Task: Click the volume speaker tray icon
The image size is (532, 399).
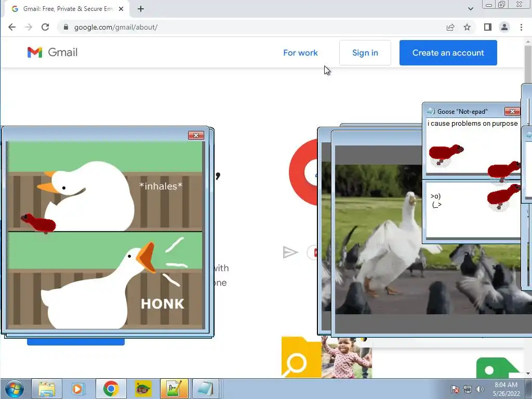Action: coord(480,389)
